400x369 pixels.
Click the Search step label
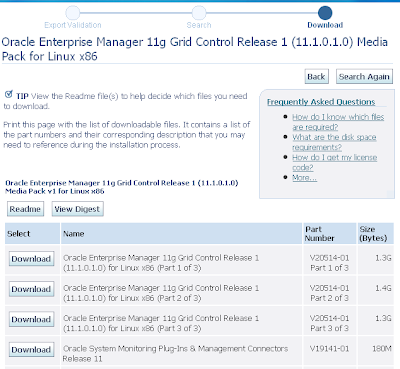click(x=199, y=25)
